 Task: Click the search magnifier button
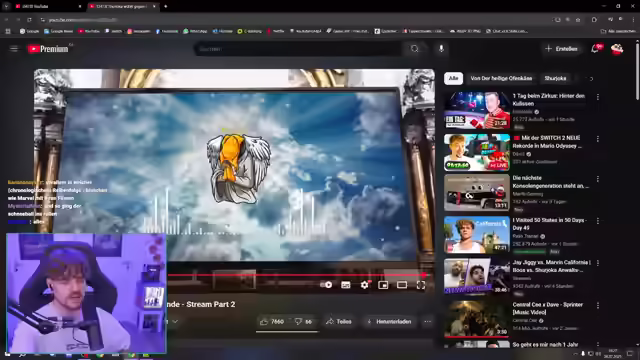tap(415, 49)
